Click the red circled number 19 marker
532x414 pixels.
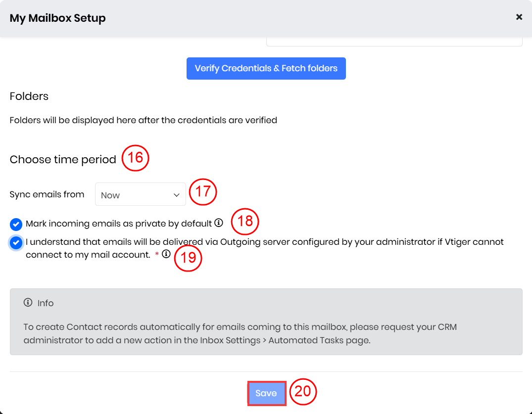[188, 257]
